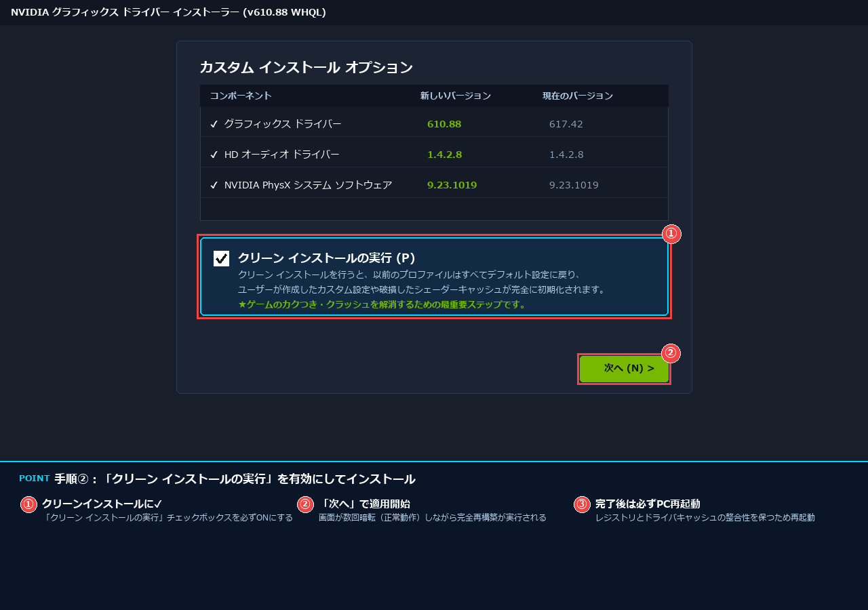This screenshot has width=868, height=610.
Task: Toggle the HD オーディオ ドライバー component checkmark
Action: 214,155
